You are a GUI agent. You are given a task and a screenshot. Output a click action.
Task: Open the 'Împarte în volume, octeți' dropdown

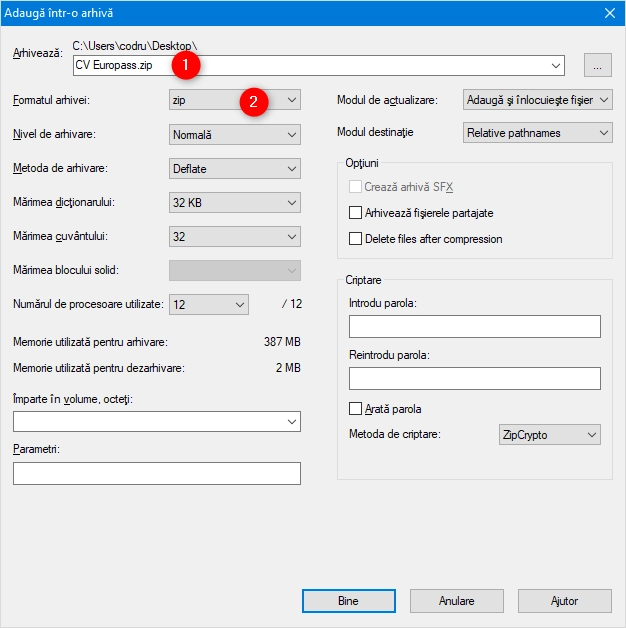click(x=157, y=421)
